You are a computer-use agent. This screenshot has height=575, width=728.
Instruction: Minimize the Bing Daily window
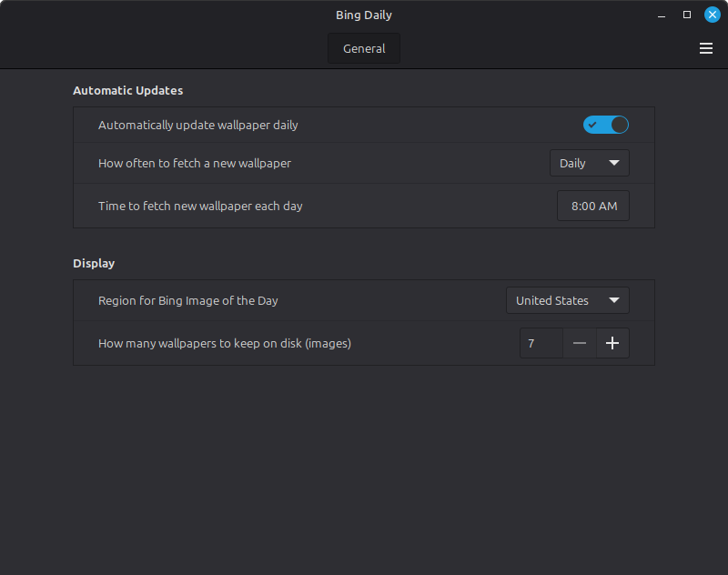[x=662, y=16]
